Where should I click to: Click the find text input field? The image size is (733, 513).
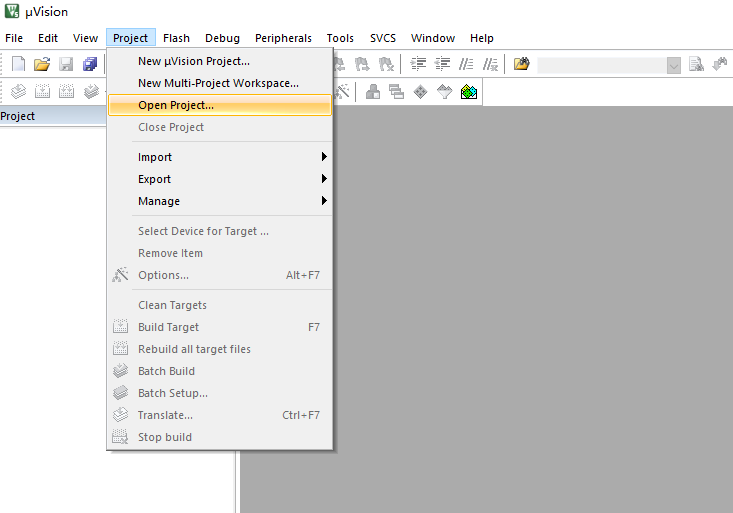click(x=601, y=65)
